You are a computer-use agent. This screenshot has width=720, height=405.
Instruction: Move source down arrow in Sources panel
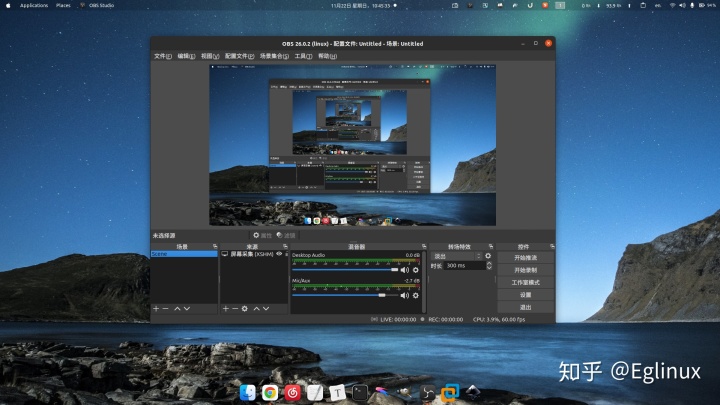click(x=266, y=309)
